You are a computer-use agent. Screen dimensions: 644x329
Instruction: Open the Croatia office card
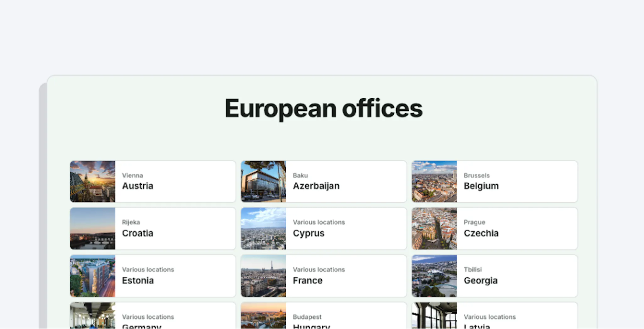click(153, 229)
